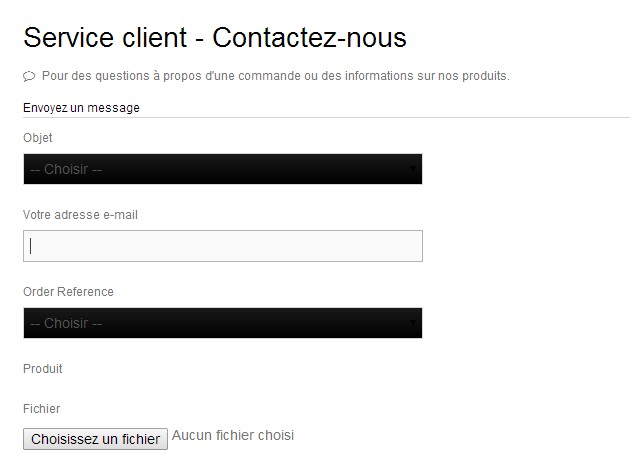Select the Choisir placeholder in the Objet dropdown
Viewport: 630px width, 464px height.
(66, 169)
